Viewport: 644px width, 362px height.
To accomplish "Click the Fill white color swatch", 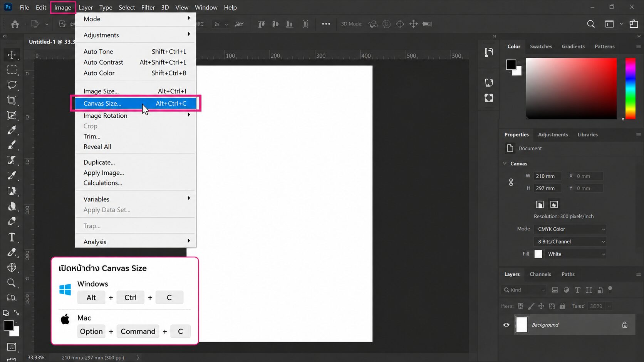I will pos(538,254).
